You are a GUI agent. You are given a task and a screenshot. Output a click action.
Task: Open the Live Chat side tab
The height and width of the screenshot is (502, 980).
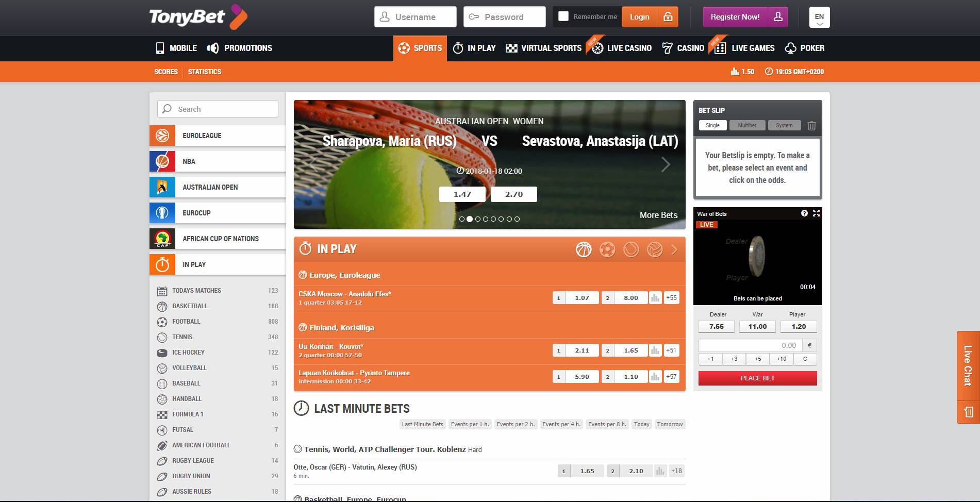pos(968,365)
